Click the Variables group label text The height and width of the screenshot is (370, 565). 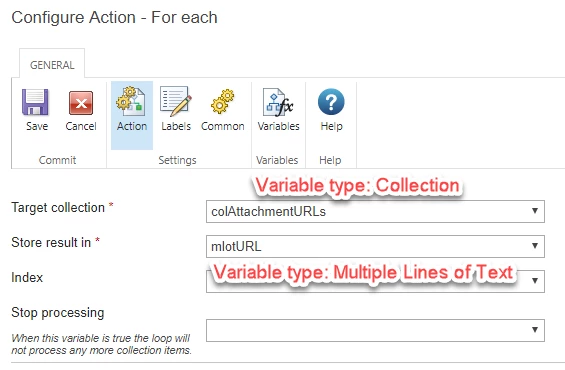277,160
